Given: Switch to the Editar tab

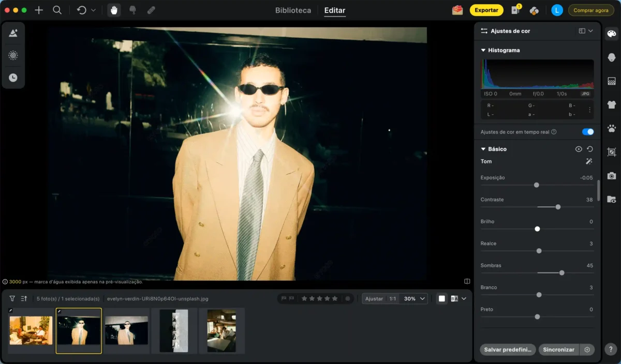Looking at the screenshot, I should pos(334,10).
